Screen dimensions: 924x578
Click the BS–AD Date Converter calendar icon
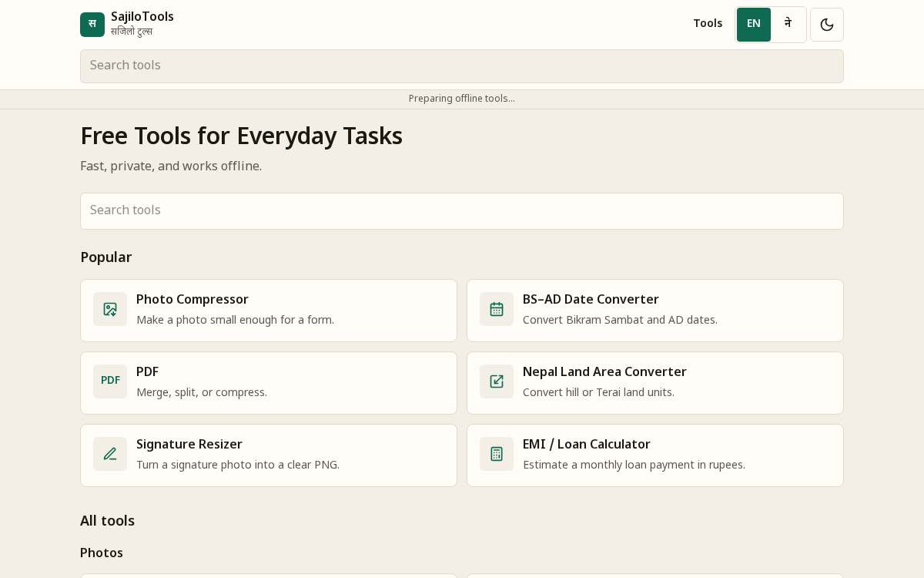tap(497, 309)
